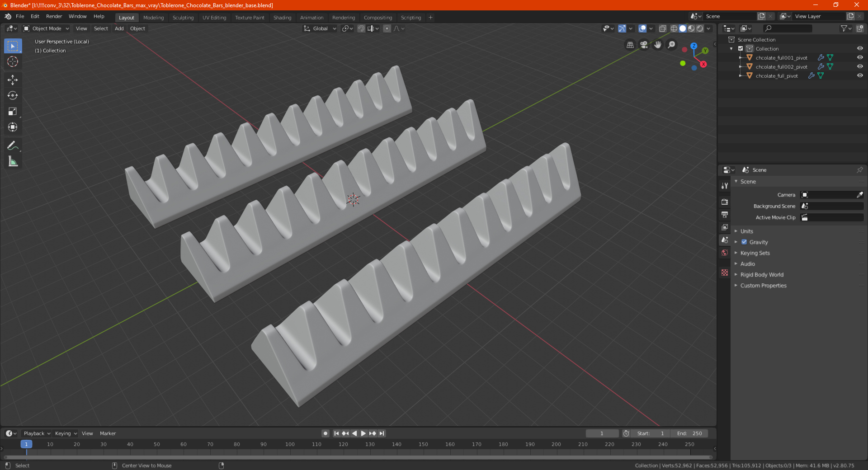The height and width of the screenshot is (470, 868).
Task: Open the Playback dropdown in timeline
Action: (x=37, y=433)
